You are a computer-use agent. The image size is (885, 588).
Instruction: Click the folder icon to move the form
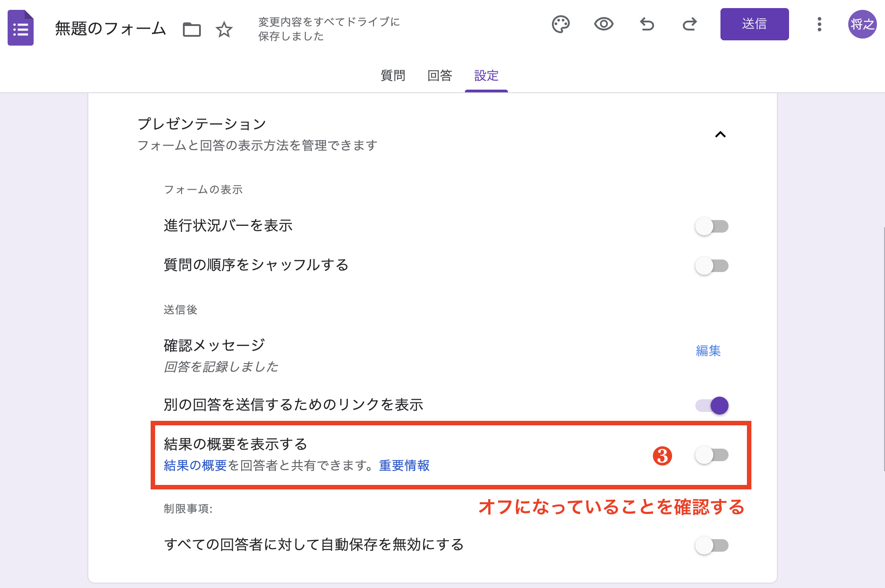point(192,30)
